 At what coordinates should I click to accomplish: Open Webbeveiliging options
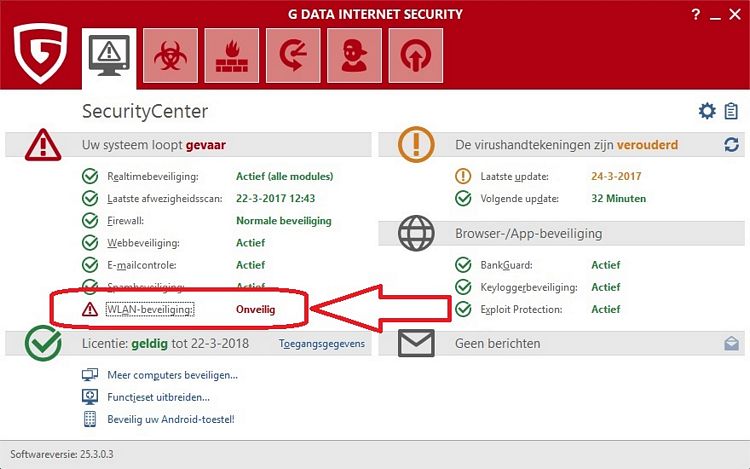pos(143,243)
